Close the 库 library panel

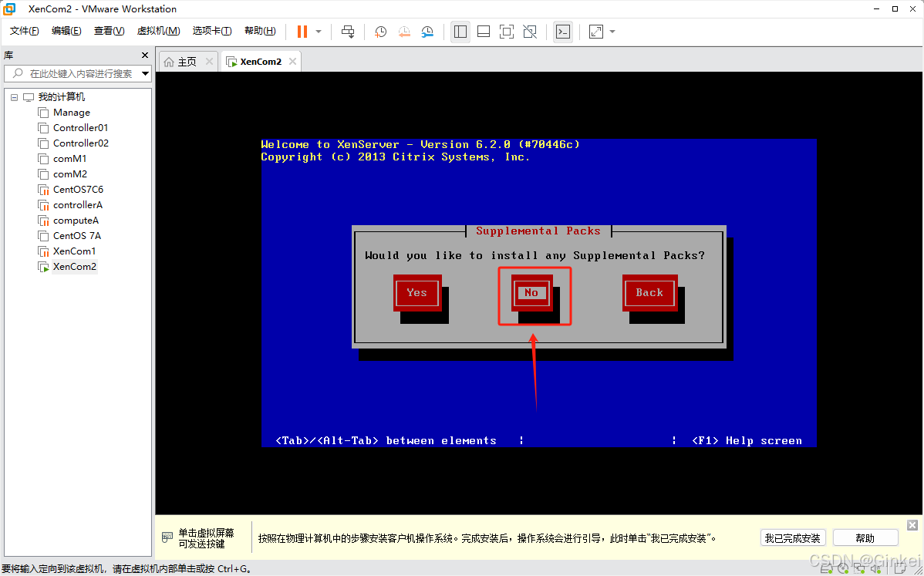(145, 56)
